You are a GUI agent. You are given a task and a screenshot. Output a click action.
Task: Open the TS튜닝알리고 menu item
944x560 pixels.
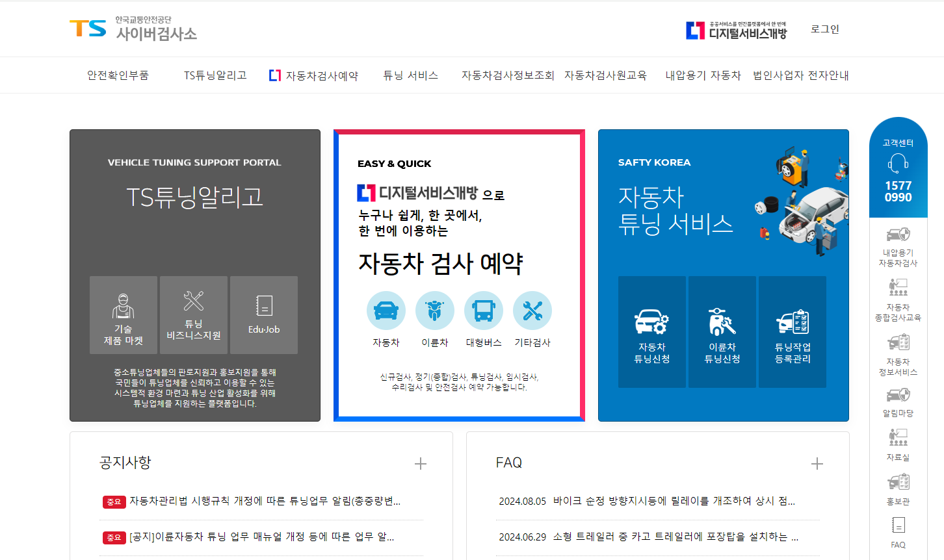(x=215, y=75)
